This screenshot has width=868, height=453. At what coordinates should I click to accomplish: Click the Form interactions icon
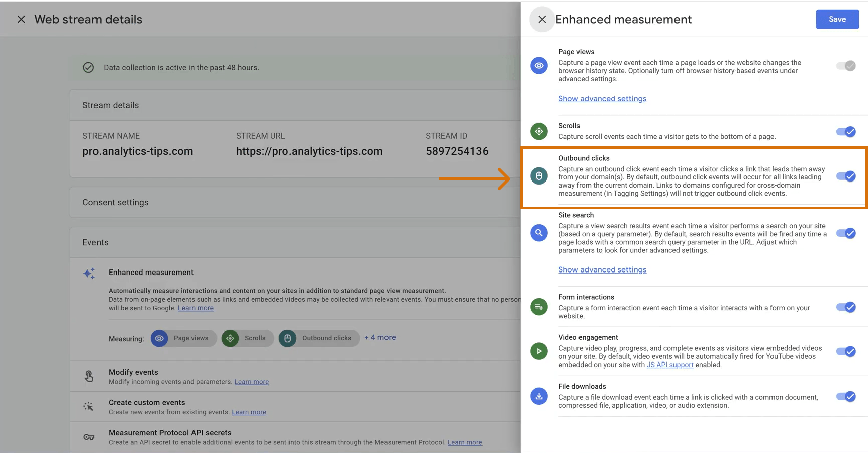[539, 307]
